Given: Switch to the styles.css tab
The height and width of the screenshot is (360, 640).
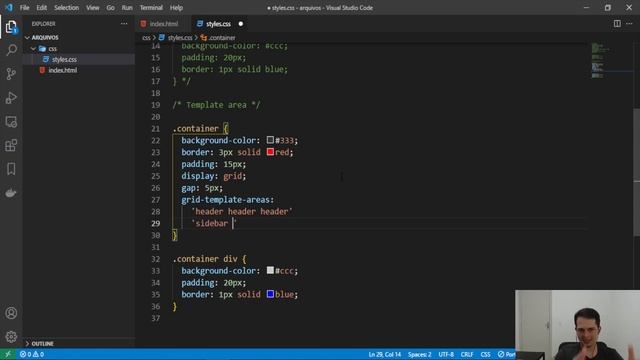Looking at the screenshot, I should coord(218,24).
